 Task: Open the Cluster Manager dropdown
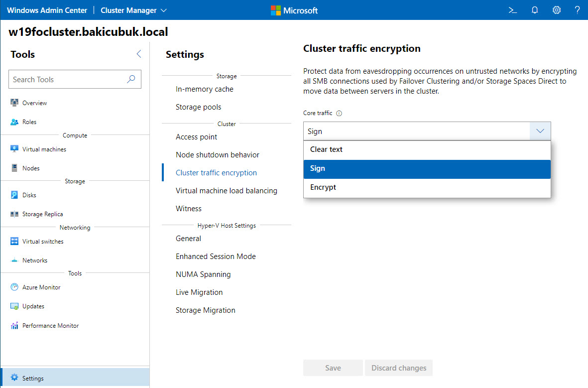click(133, 10)
